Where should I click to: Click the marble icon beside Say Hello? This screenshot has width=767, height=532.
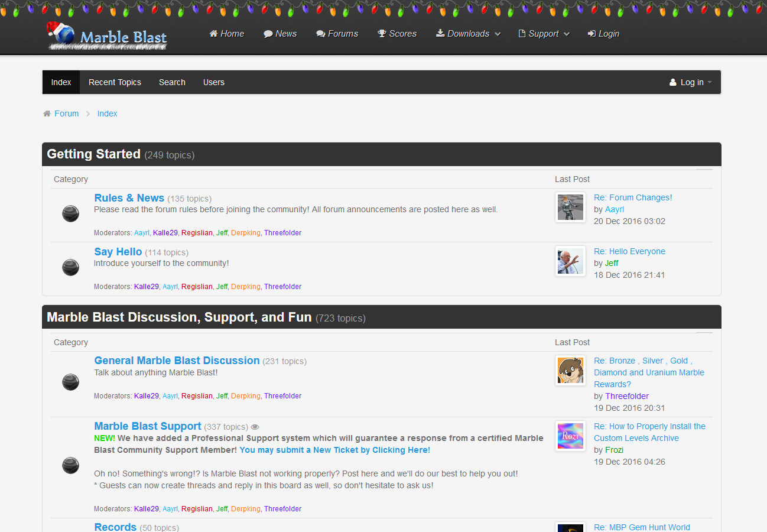coord(70,268)
